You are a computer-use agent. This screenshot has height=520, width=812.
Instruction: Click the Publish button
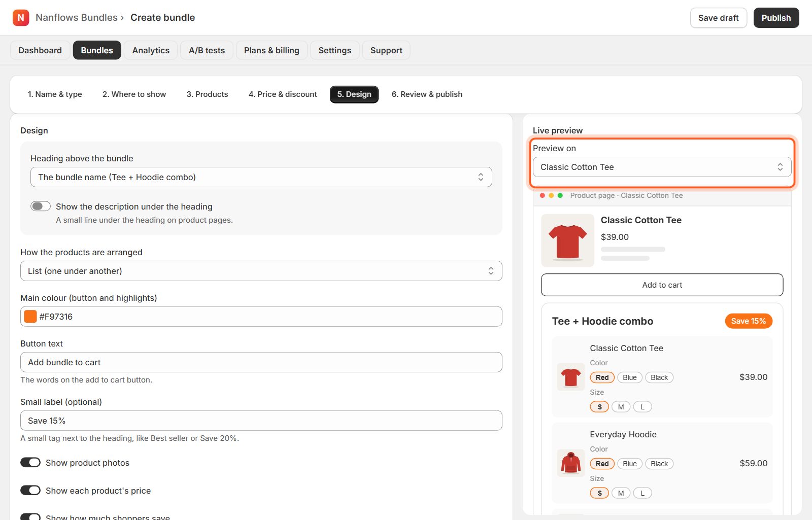[776, 18]
